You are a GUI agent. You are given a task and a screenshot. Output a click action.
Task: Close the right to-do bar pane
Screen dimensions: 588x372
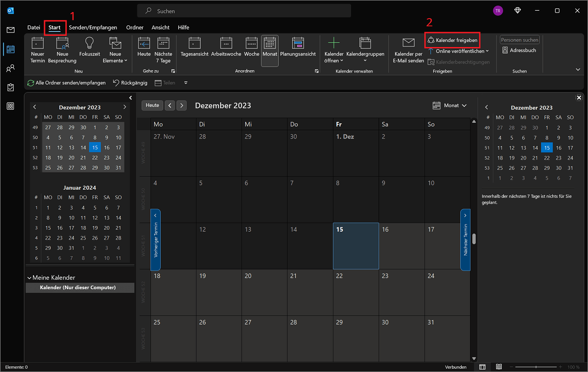[579, 98]
